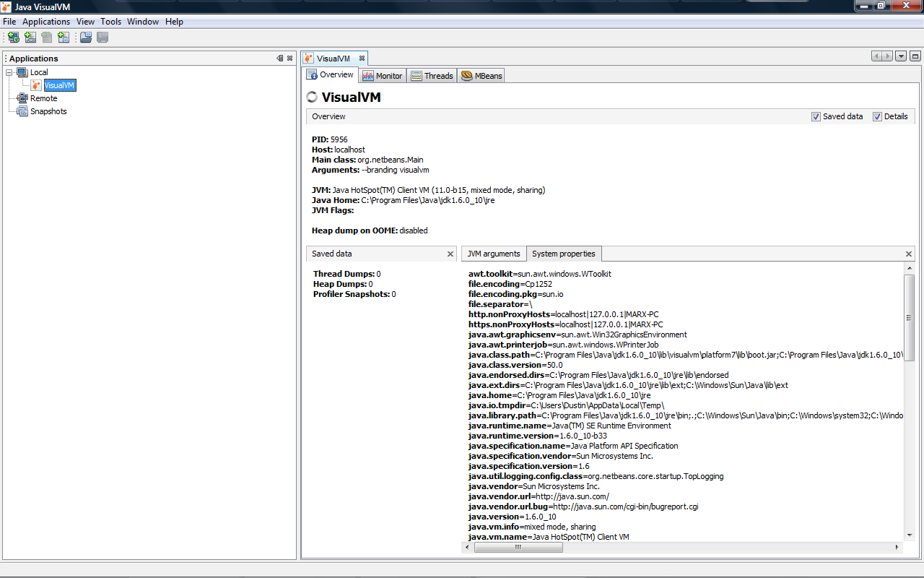
Task: Click the Add JMX Connection toolbar icon
Action: (30, 37)
